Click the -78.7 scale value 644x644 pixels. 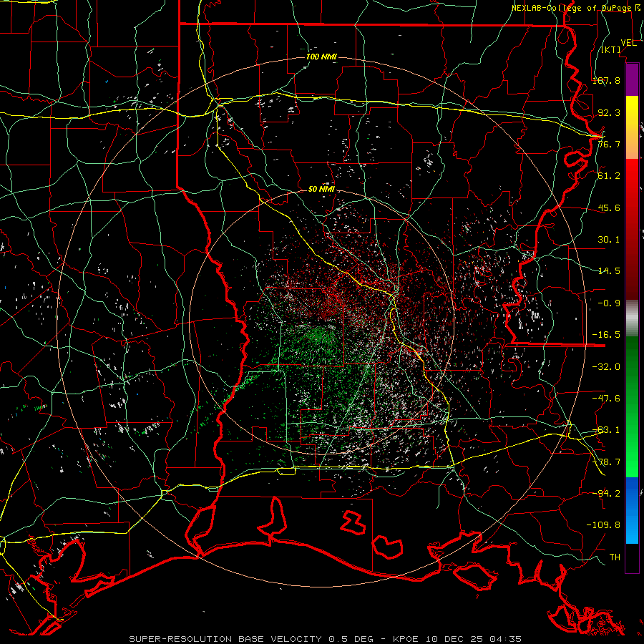pos(606,462)
